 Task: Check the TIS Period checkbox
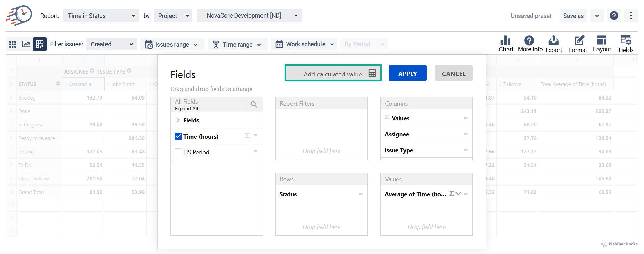click(178, 152)
